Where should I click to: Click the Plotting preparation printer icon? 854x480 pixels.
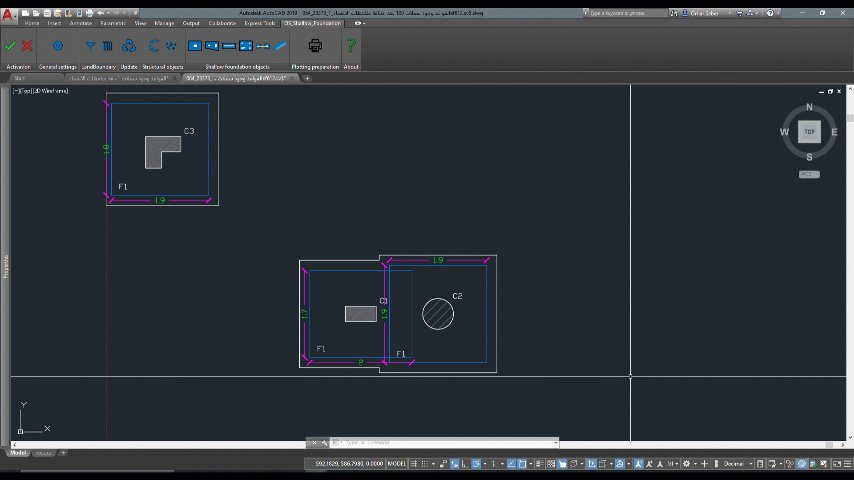coord(315,45)
